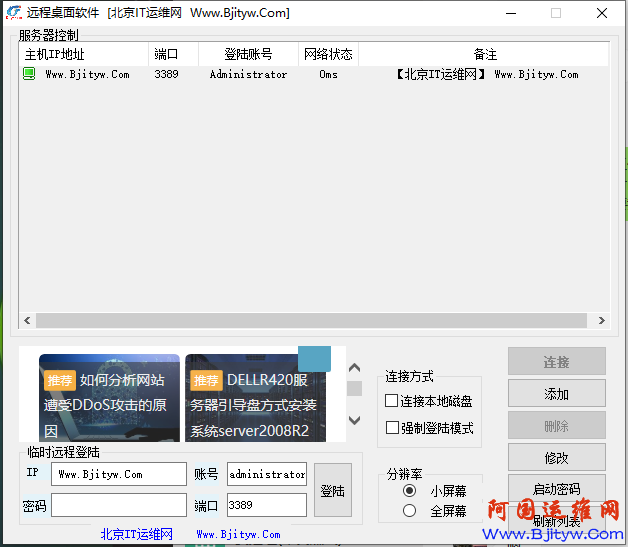The width and height of the screenshot is (628, 547).
Task: Enable the 连接本地磁盘 checkbox
Action: tap(392, 401)
